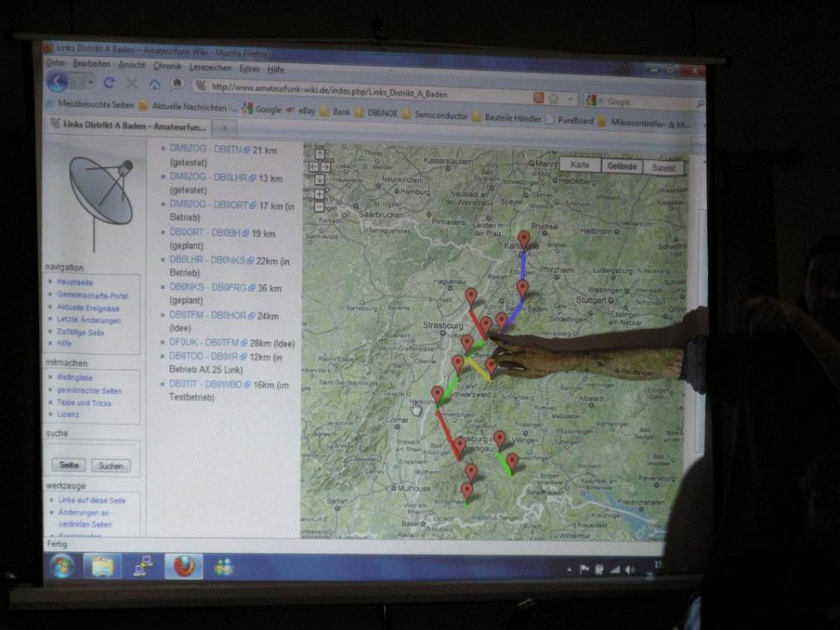840x630 pixels.
Task: Switch the map to Satellit view
Action: [x=663, y=168]
